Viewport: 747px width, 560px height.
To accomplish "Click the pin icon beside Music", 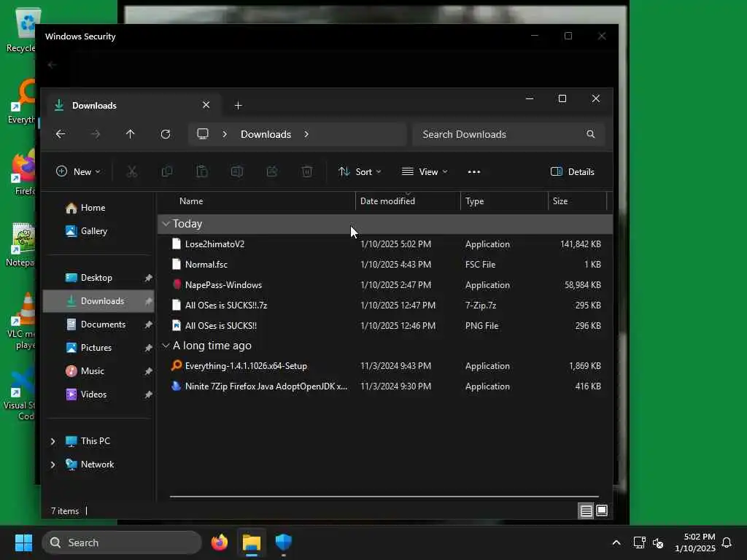I will (148, 371).
